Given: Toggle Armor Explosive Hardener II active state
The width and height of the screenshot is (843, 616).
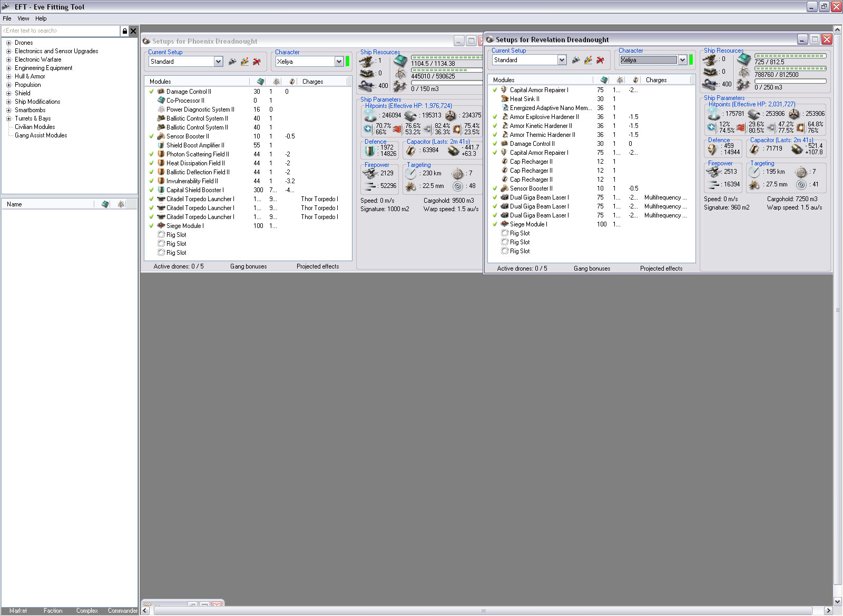Looking at the screenshot, I should tap(495, 117).
